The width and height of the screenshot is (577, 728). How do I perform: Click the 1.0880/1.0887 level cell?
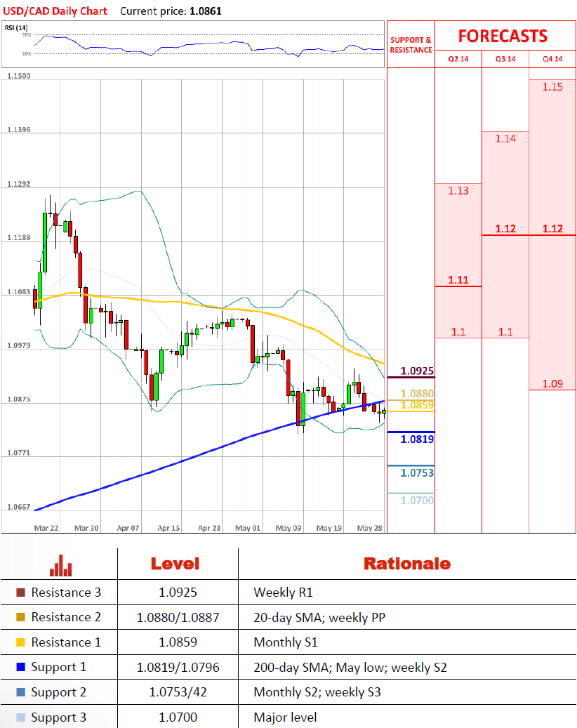click(178, 618)
